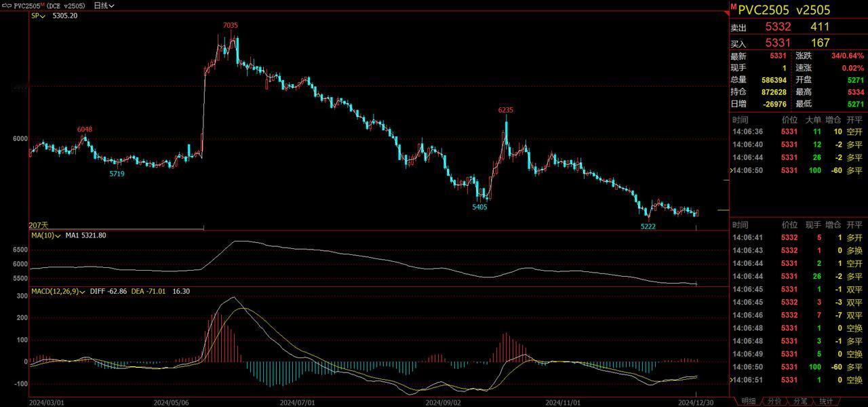Viewport: 868px width, 407px height.
Task: Click the 买入 bid price 5331
Action: coord(778,43)
